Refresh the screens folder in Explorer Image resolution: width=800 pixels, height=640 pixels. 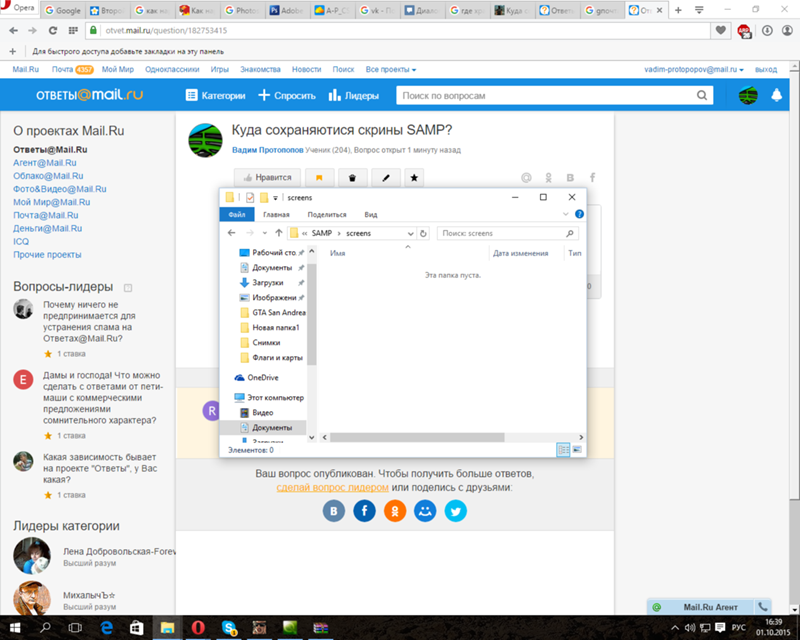423,233
